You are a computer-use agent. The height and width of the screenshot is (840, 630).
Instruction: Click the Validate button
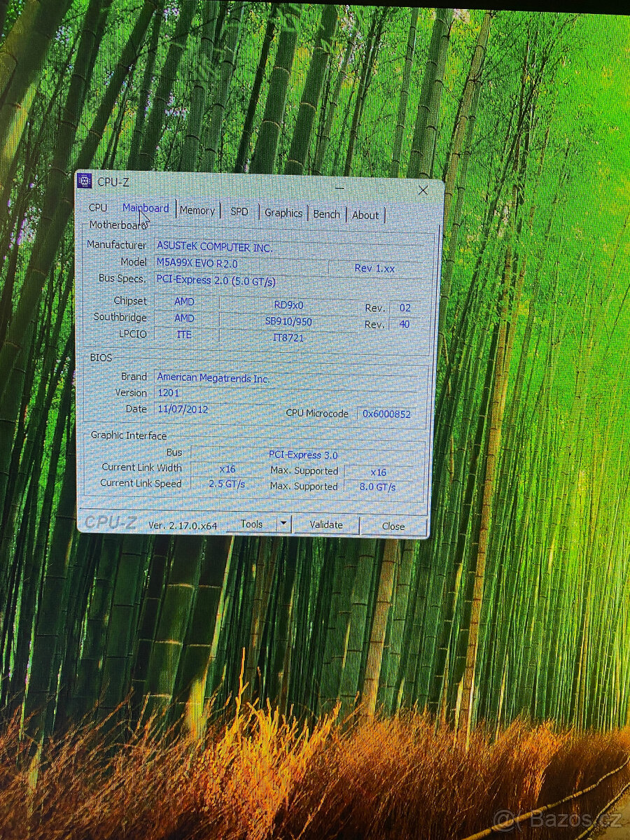(326, 524)
